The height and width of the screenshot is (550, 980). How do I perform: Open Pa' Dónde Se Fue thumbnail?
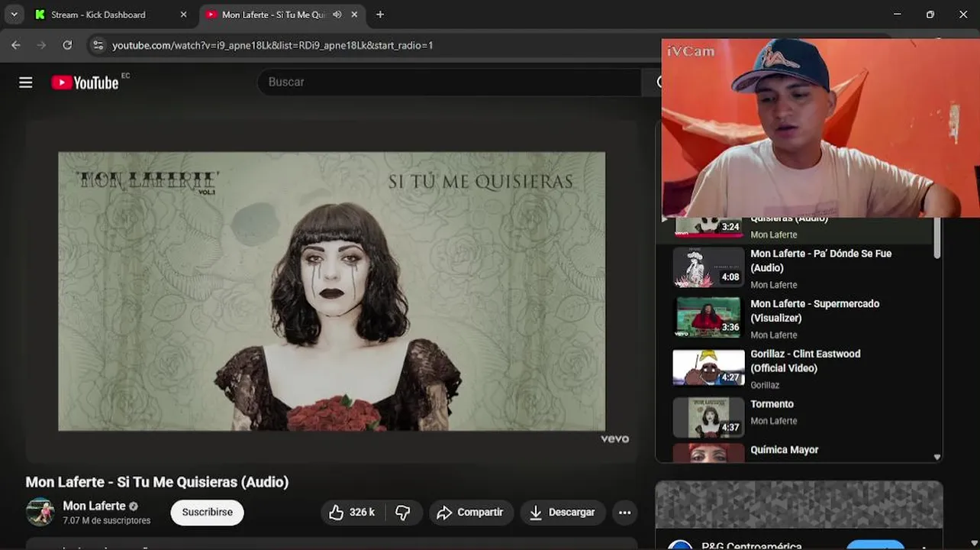(708, 267)
